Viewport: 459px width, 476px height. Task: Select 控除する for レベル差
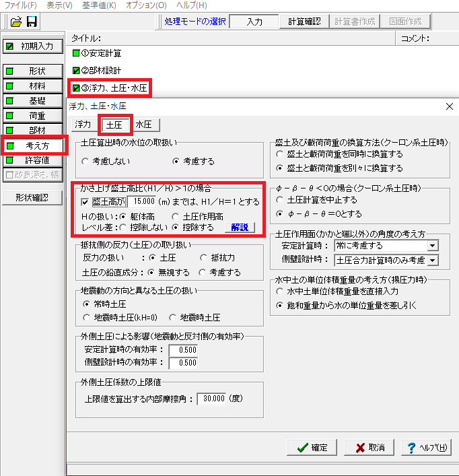click(x=175, y=228)
